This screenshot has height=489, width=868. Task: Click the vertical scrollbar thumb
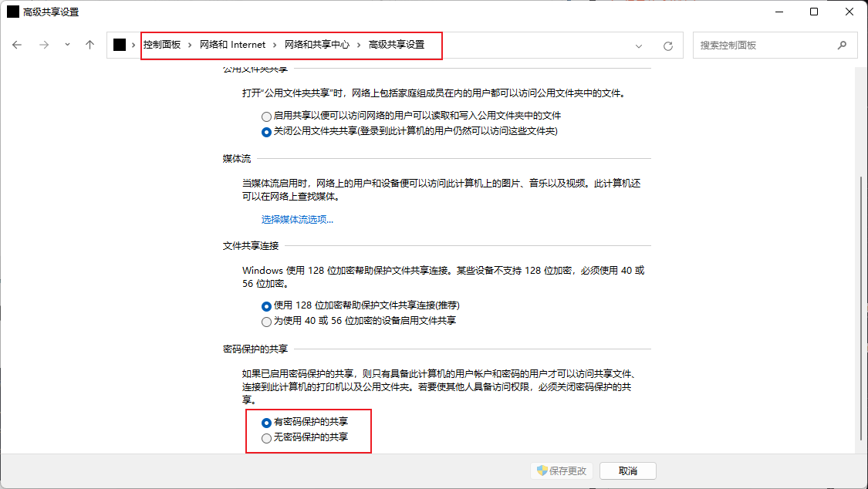861,308
